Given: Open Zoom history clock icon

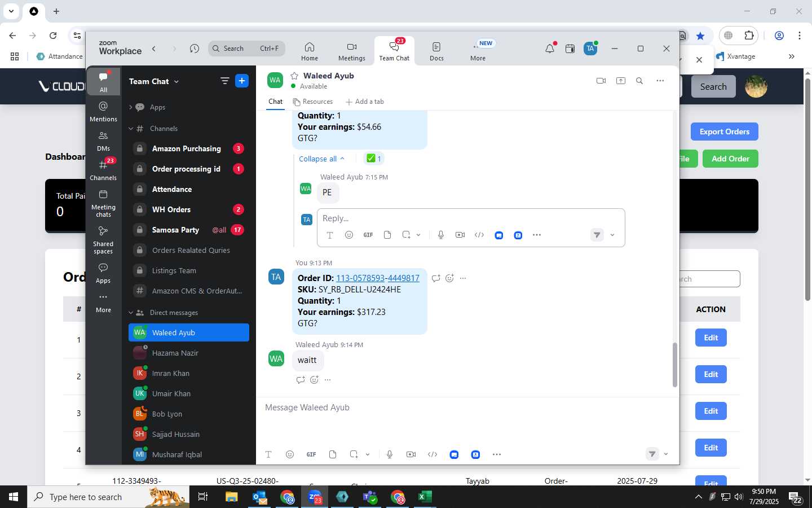Looking at the screenshot, I should 195,49.
